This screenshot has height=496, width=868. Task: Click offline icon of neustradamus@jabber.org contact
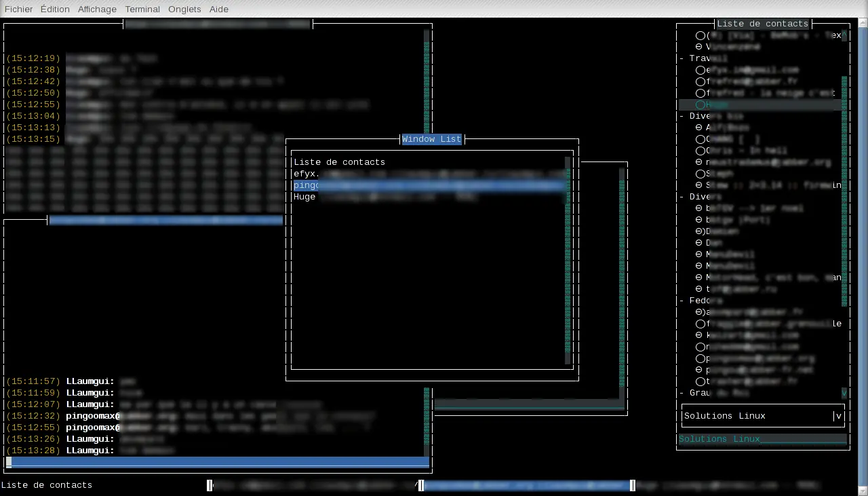pyautogui.click(x=699, y=162)
